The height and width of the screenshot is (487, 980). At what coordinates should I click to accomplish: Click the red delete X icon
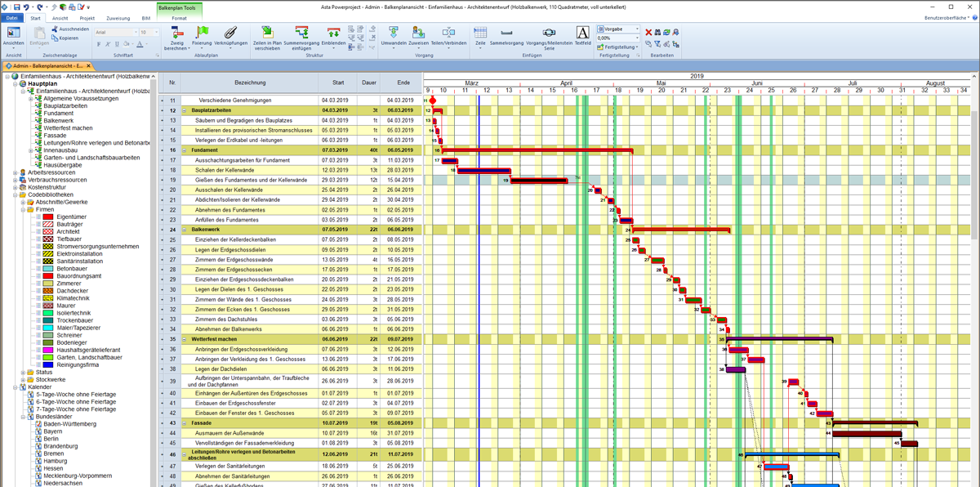click(x=648, y=32)
